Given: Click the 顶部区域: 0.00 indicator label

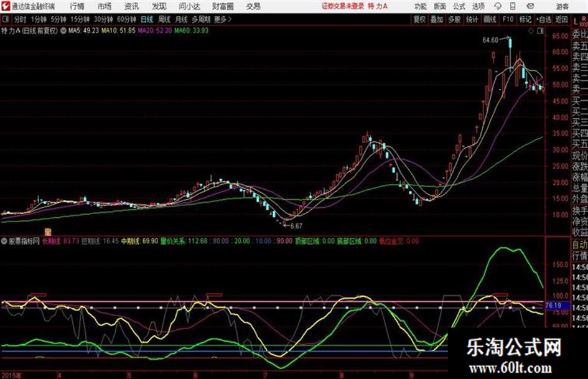Looking at the screenshot, I should pos(315,241).
